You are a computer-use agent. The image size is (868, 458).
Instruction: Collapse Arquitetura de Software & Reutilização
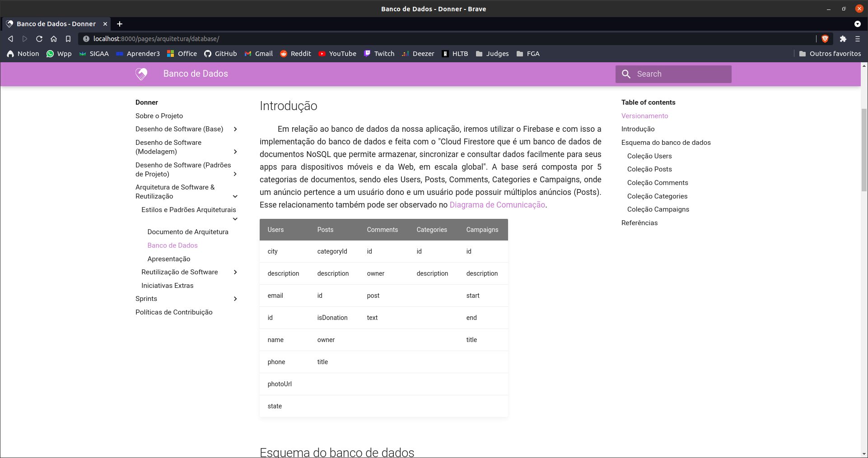click(235, 196)
